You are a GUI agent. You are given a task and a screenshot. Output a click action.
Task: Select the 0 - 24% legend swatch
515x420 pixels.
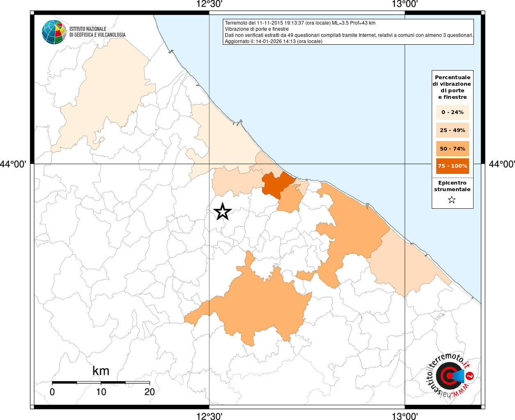tap(452, 112)
